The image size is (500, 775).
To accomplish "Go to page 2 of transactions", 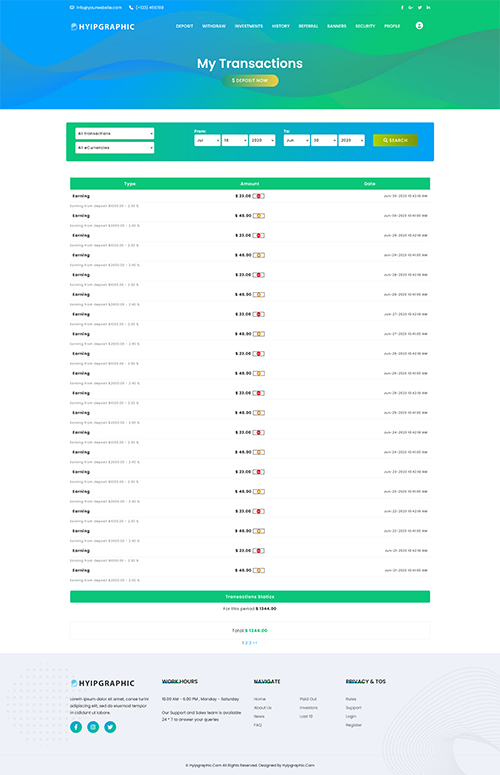I will 247,643.
